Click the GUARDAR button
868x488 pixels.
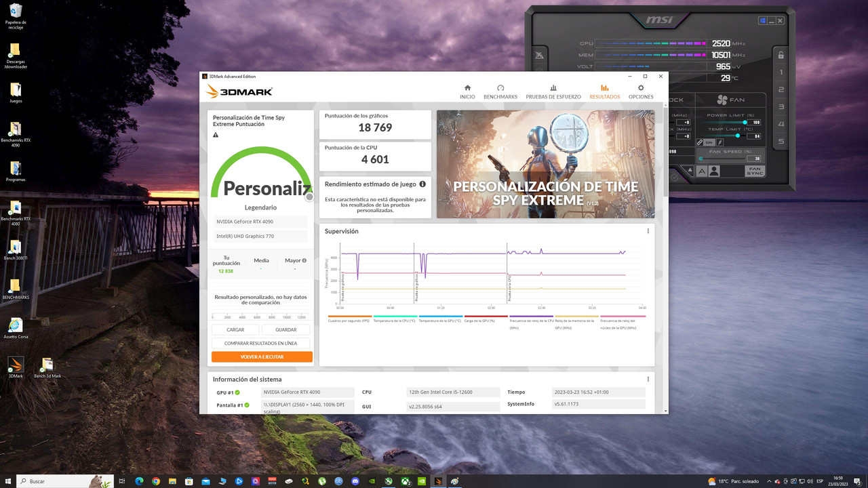[x=285, y=330]
